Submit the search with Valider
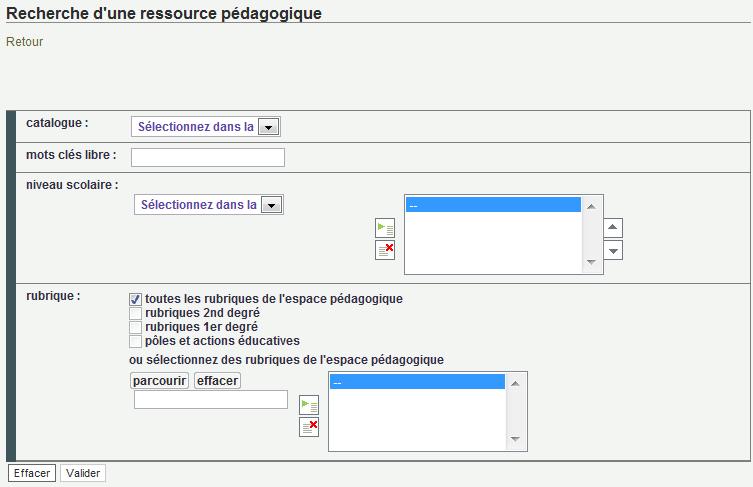753x487 pixels. coord(83,473)
